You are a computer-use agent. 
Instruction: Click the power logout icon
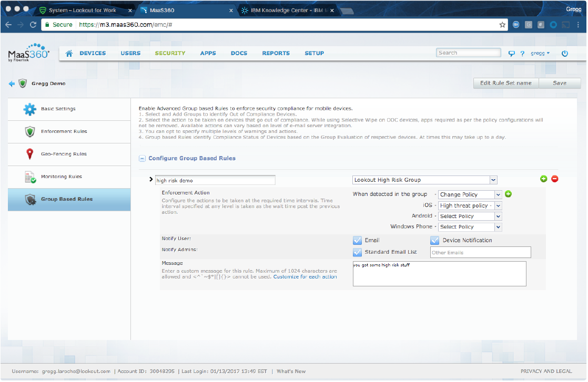point(564,54)
